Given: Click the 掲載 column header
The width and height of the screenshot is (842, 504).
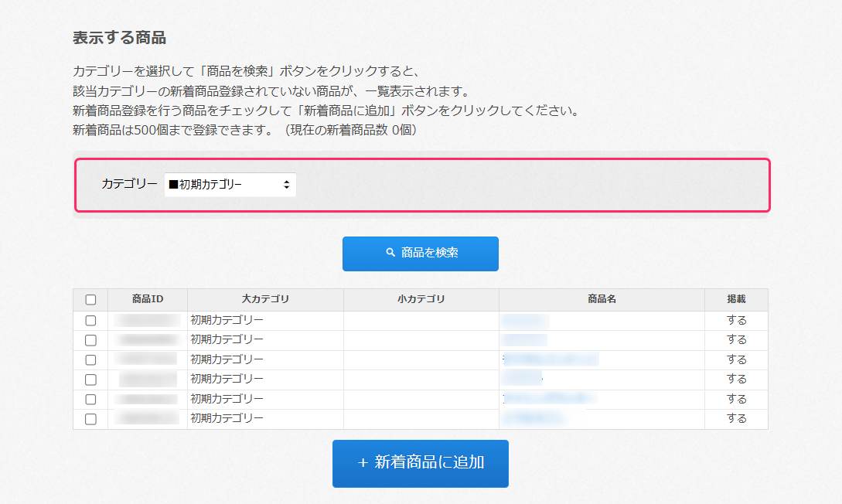Looking at the screenshot, I should [x=736, y=300].
